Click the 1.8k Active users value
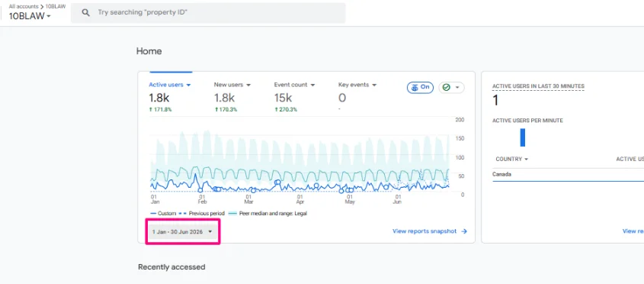 (159, 98)
